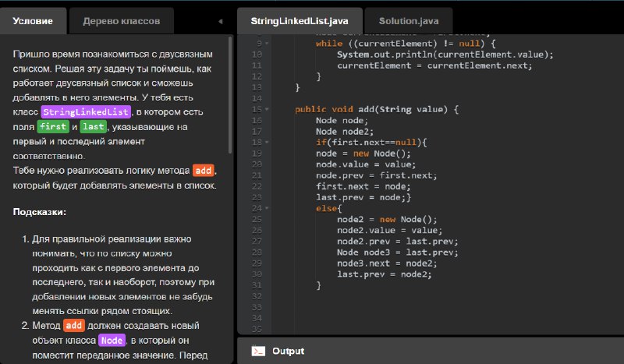This screenshot has height=364, width=624.
Task: Click the while loop condition line
Action: pos(406,44)
